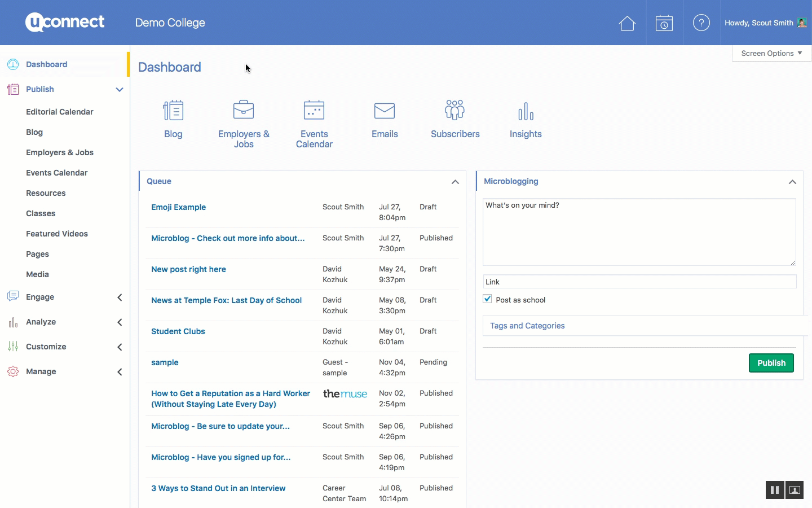Open the calendar clock icon in the header
This screenshot has width=812, height=508.
click(x=664, y=23)
